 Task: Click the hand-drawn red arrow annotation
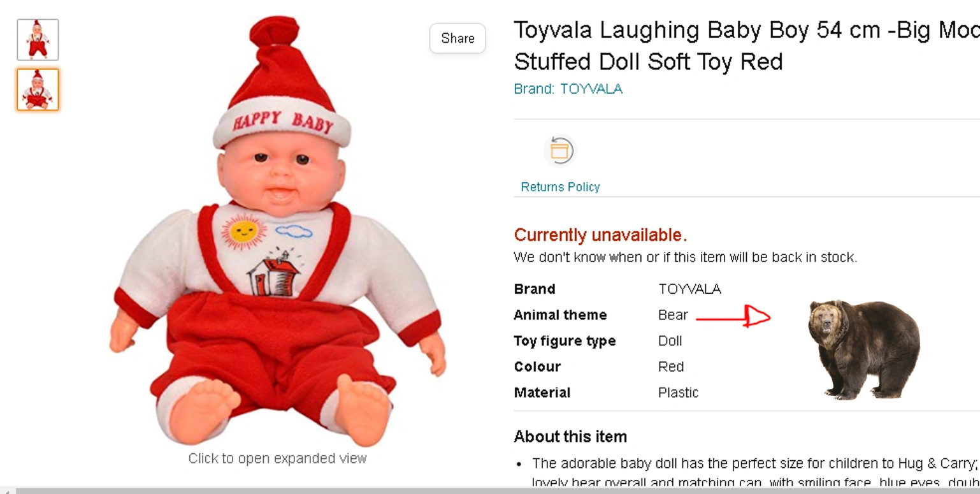[734, 317]
